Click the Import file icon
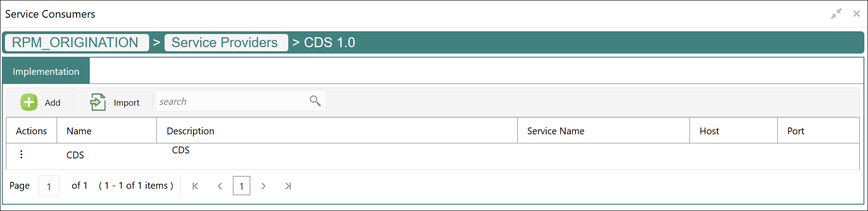 click(98, 102)
